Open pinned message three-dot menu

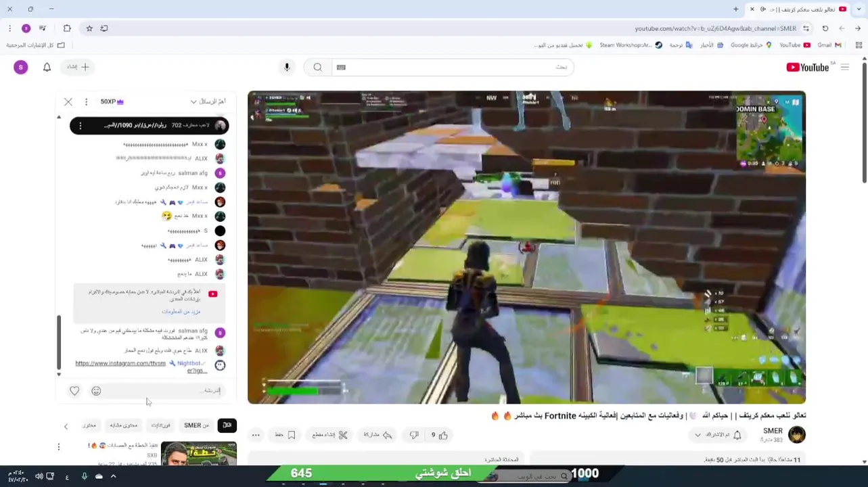click(x=80, y=125)
